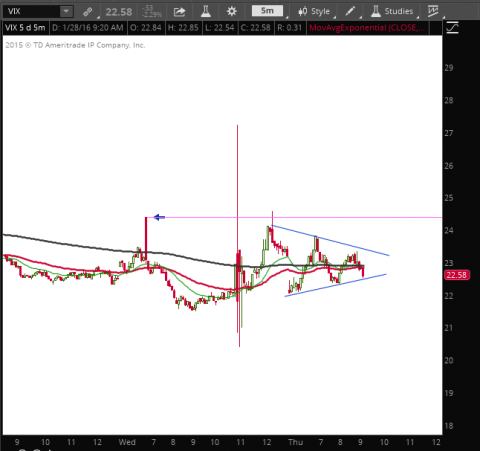Click the link chain icon
The image size is (480, 451).
88,12
